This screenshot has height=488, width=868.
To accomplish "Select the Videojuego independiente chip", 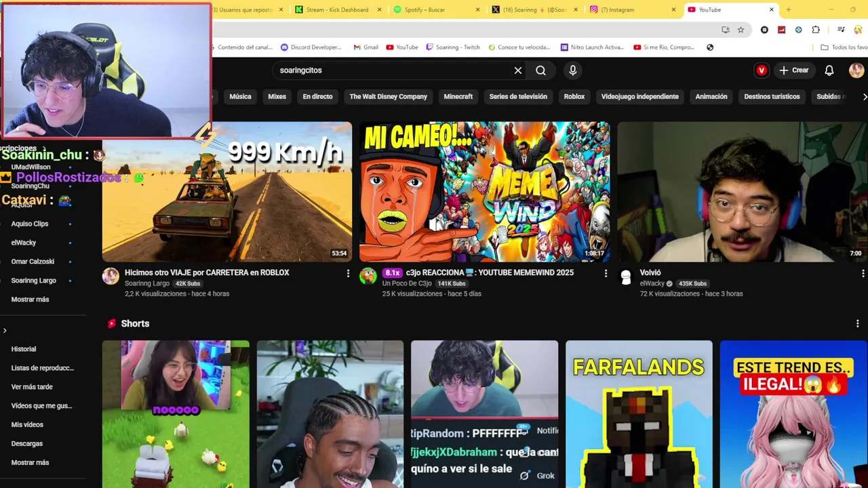I will pos(639,97).
